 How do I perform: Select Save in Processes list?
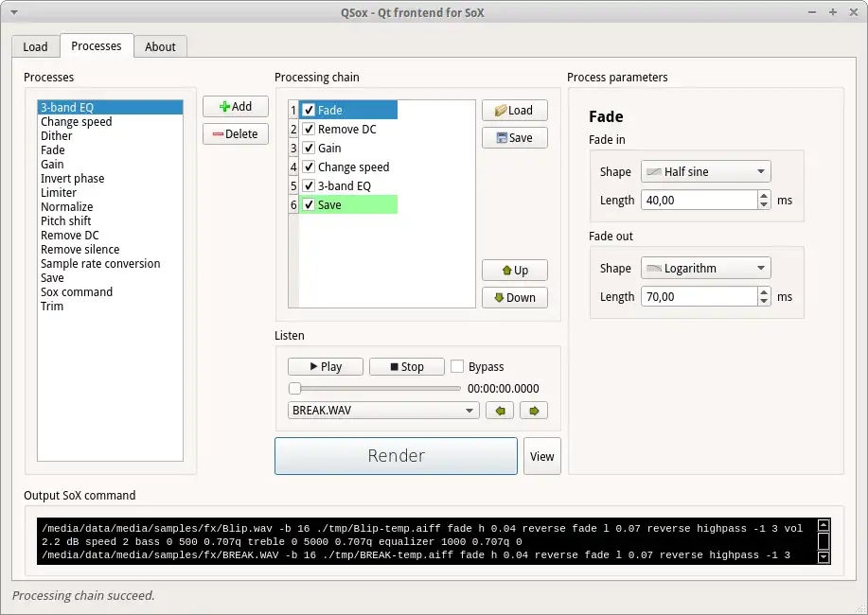coord(110,278)
